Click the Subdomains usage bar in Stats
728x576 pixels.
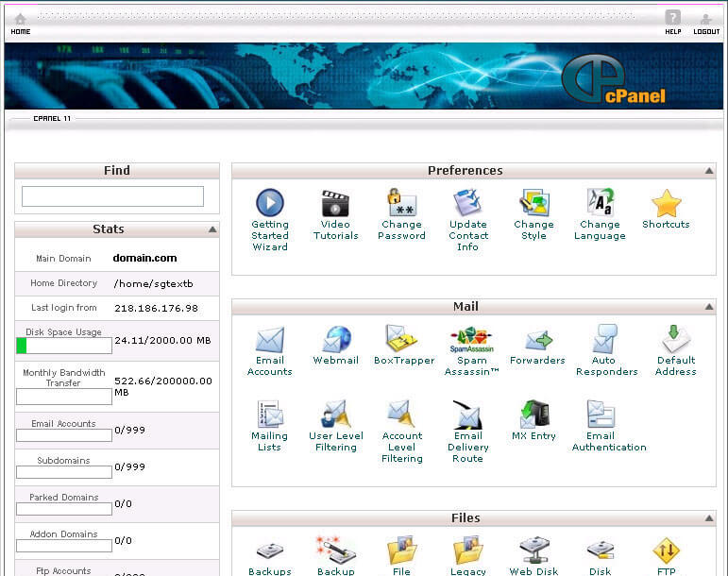coord(64,472)
